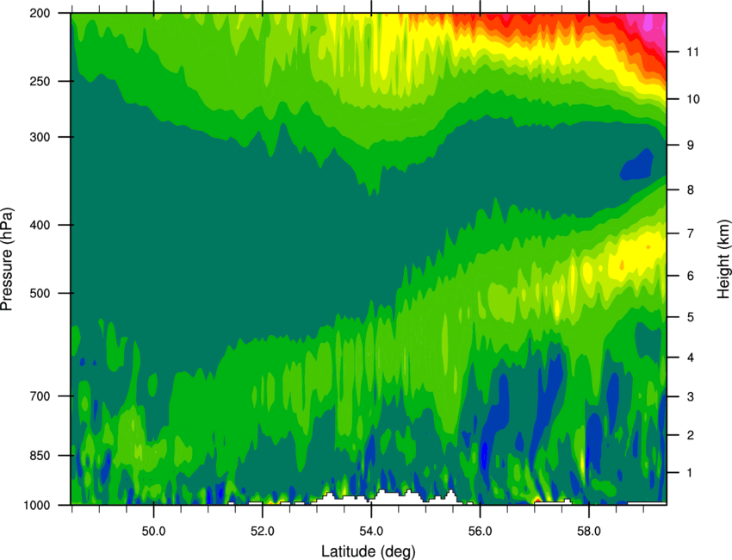This screenshot has width=732, height=560.
Task: Click the 1 km height label
Action: coord(691,473)
